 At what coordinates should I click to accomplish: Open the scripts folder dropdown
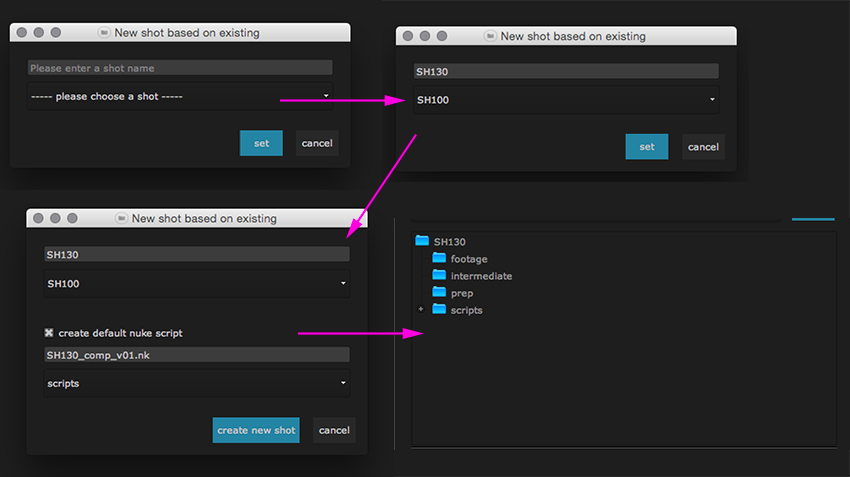[197, 383]
